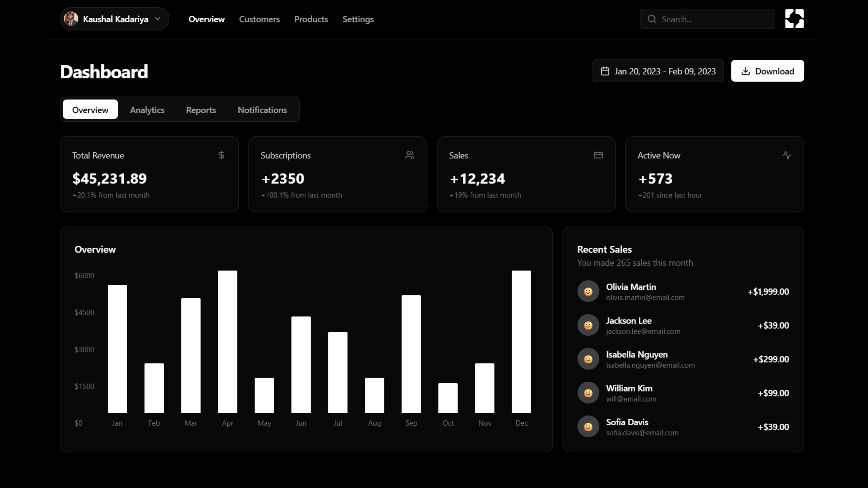The image size is (868, 488).
Task: Click the Apr bar in the Overview chart
Action: 227,342
